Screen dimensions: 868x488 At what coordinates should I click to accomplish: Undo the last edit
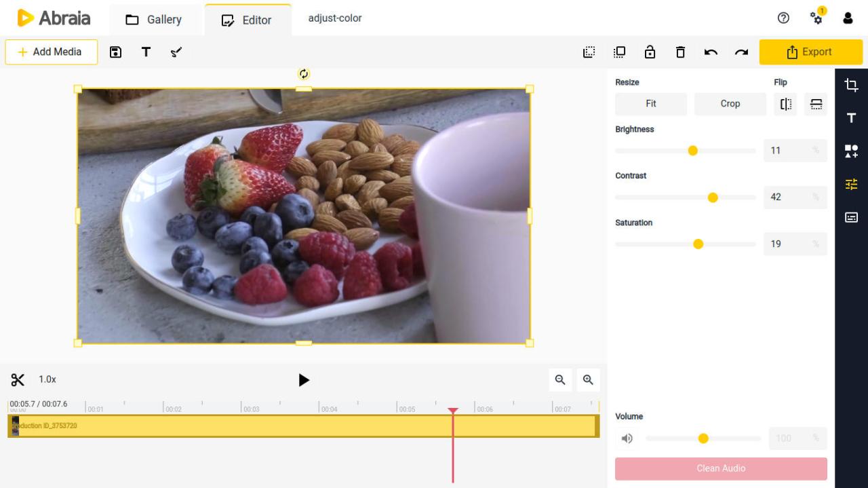710,52
